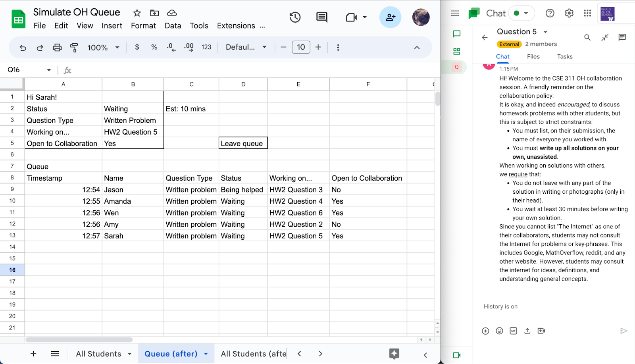Screen dimensions: 635x364
Task: Undo the last action
Action: [x=23, y=48]
